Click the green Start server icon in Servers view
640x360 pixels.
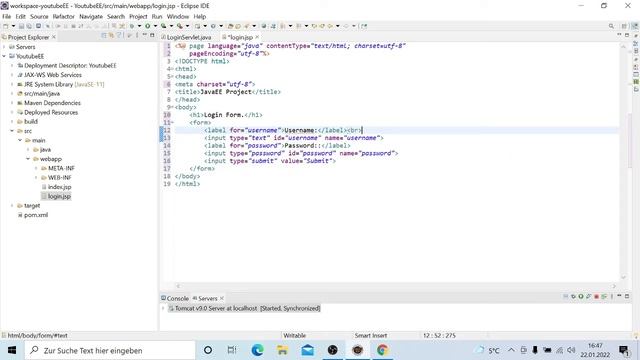581,296
